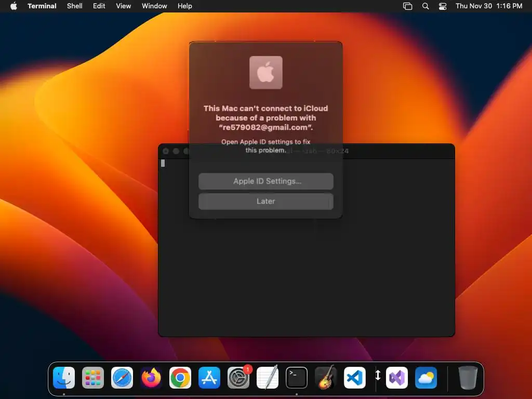Open Spotlight search in menu bar
The image size is (532, 399).
[425, 6]
